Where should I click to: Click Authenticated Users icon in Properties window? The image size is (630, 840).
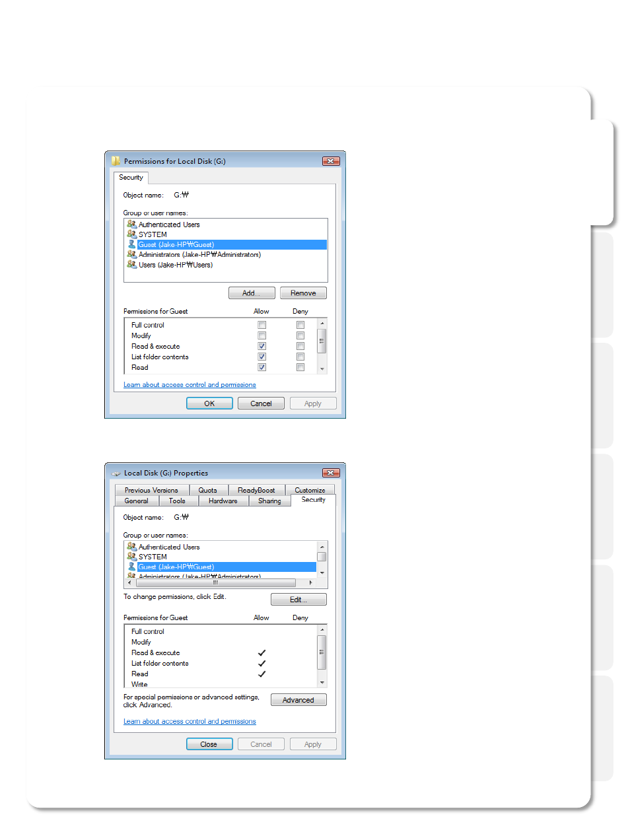click(131, 547)
